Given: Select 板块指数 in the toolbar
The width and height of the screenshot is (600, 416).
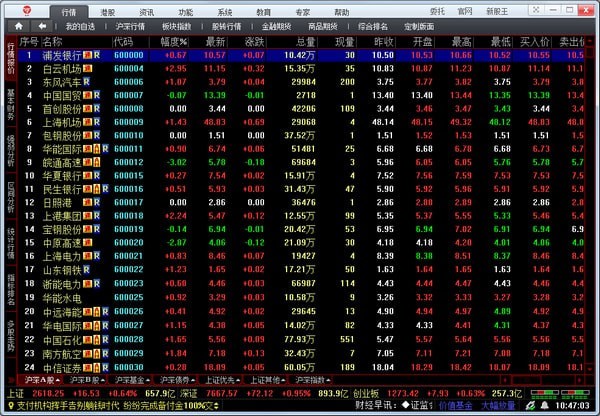Looking at the screenshot, I should point(176,26).
